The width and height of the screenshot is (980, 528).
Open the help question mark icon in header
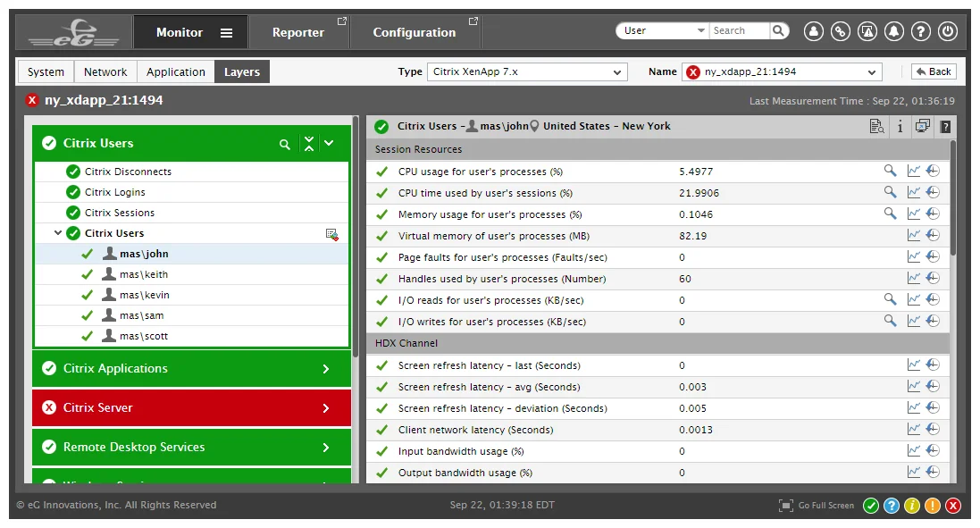coord(921,31)
